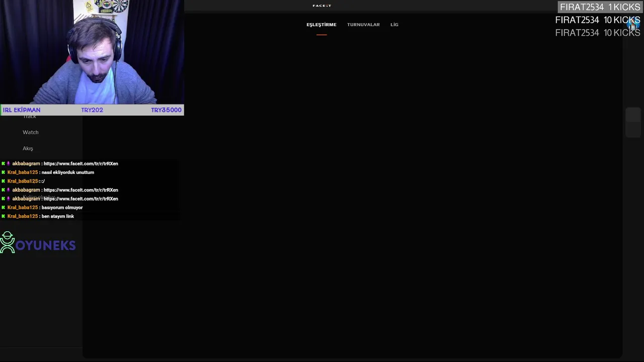Click the chat message 'nasıl ekliyorduk unuttum'
The width and height of the screenshot is (644, 362).
point(68,172)
